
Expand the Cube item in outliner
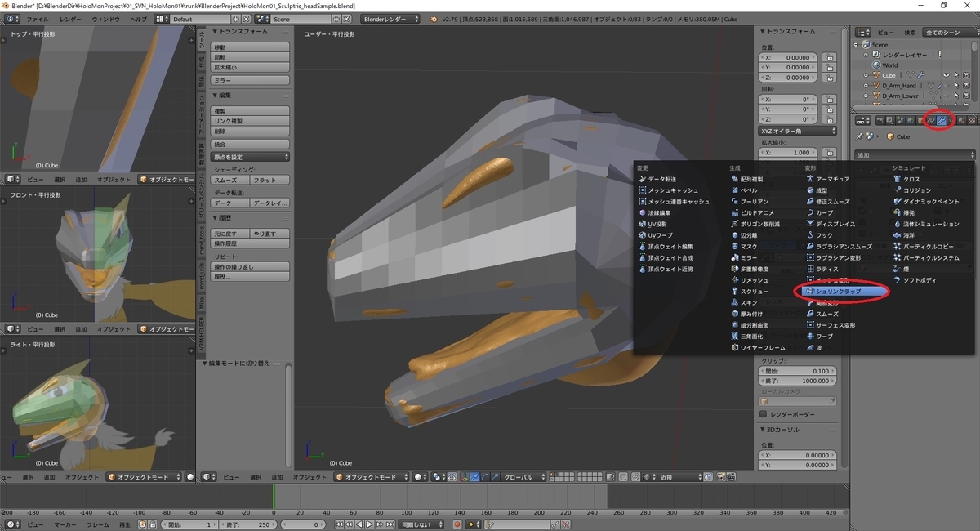click(x=866, y=75)
